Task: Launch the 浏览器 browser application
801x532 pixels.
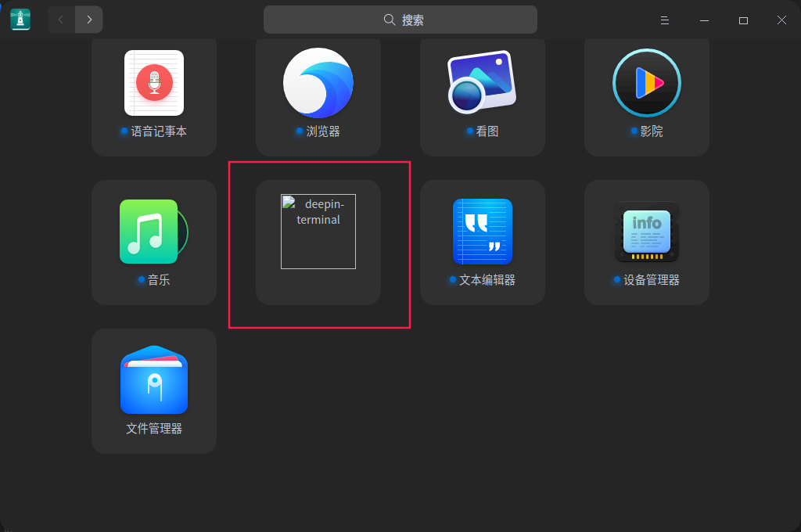Action: tap(318, 83)
